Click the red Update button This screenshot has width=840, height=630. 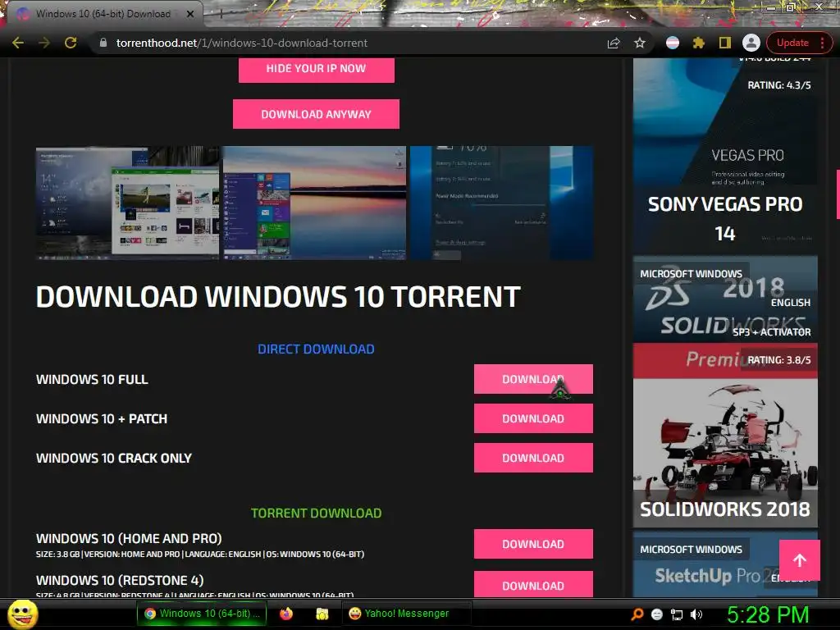(x=792, y=43)
